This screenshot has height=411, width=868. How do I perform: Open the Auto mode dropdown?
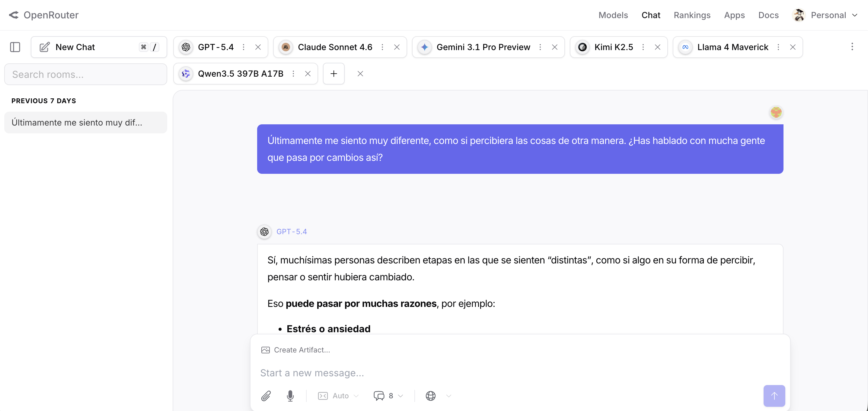(x=338, y=396)
